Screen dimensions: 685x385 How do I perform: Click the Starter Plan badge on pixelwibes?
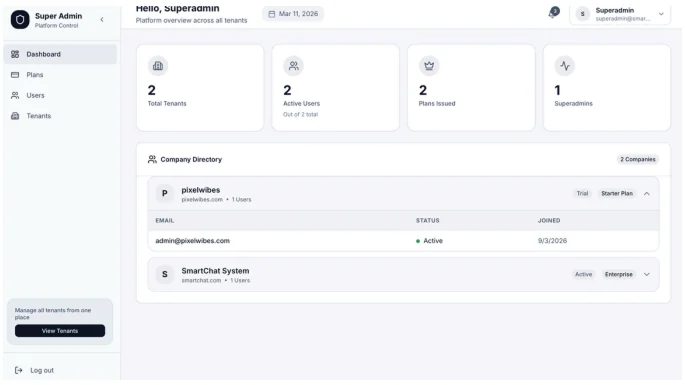[x=617, y=194]
